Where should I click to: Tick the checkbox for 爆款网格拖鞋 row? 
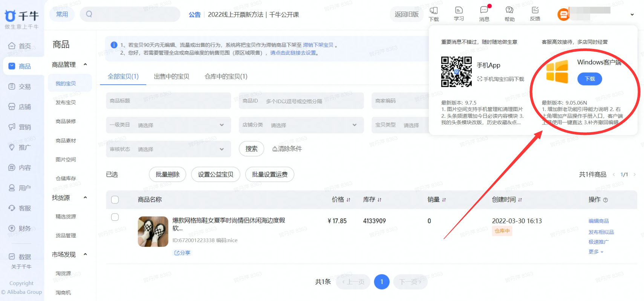115,217
